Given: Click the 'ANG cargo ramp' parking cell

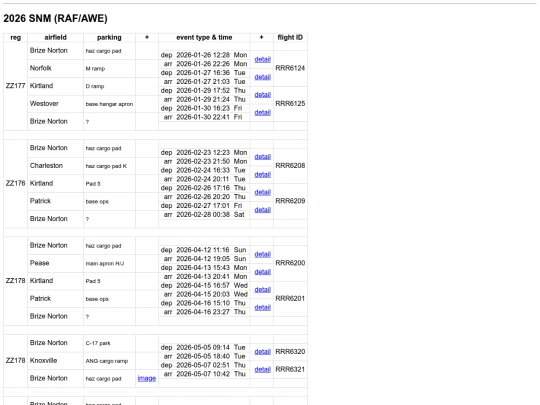Looking at the screenshot, I should (109, 361).
